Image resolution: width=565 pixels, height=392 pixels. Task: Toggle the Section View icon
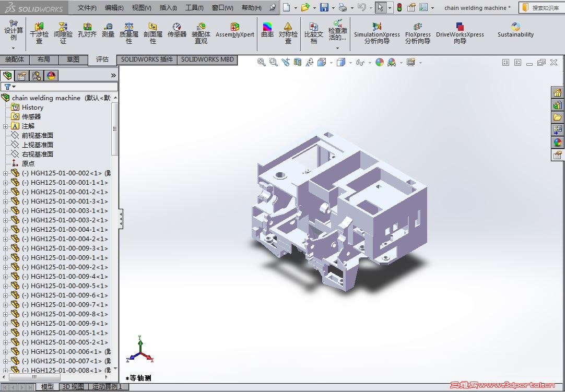297,62
